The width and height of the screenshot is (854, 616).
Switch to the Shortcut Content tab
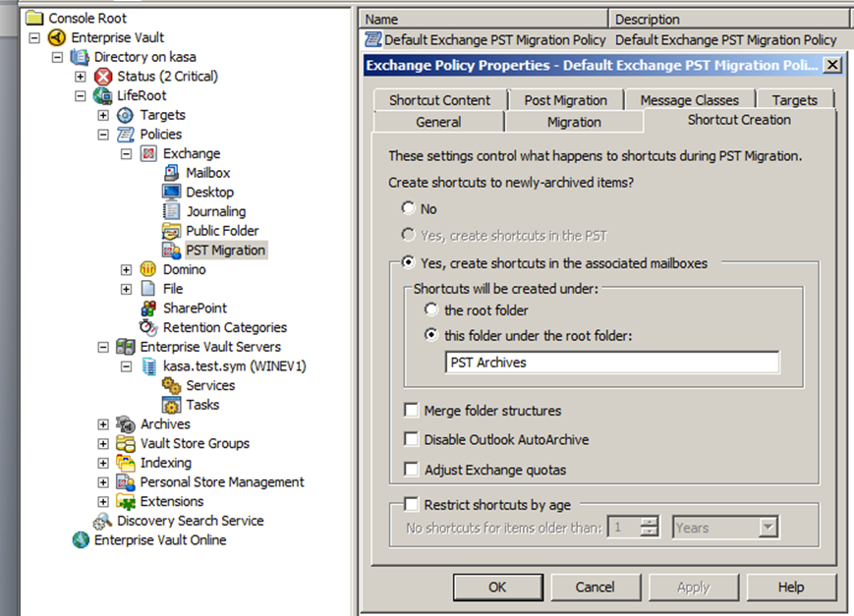439,100
